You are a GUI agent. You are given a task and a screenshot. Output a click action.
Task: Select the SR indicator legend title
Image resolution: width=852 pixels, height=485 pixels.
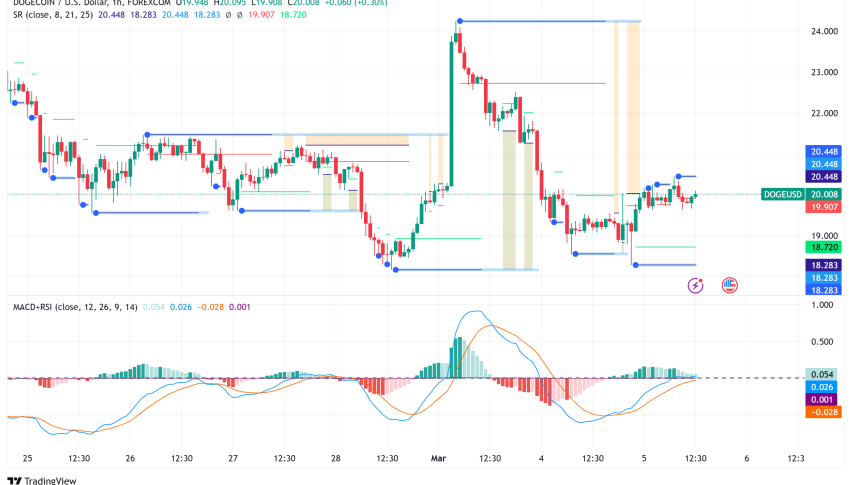[53, 15]
